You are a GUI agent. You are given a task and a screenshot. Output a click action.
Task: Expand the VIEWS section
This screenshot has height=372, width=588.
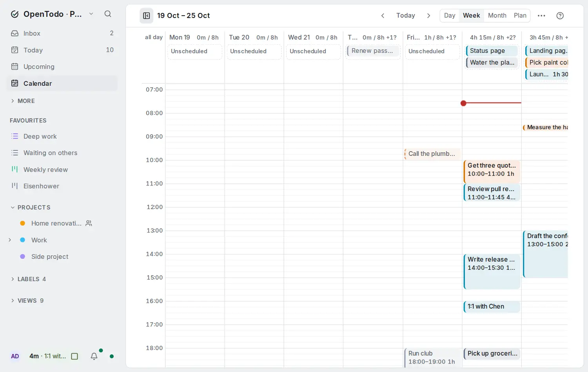(x=27, y=301)
